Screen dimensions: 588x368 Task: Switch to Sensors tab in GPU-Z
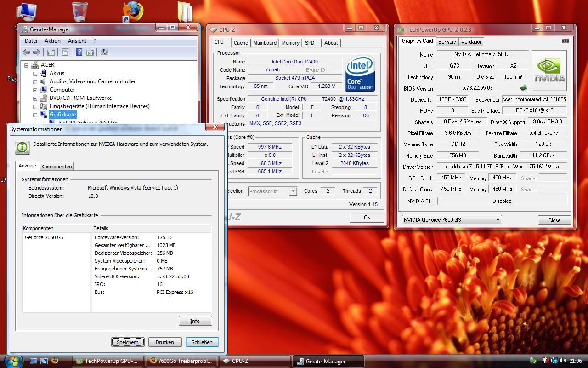447,42
